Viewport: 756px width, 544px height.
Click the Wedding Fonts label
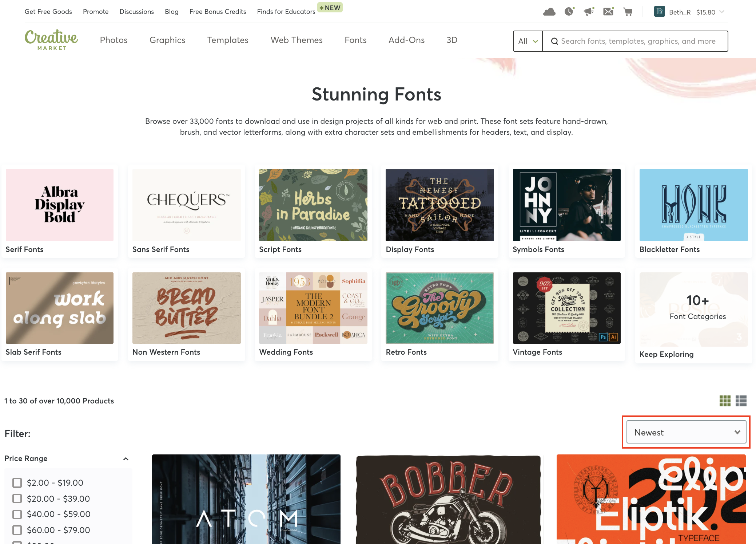coord(286,352)
